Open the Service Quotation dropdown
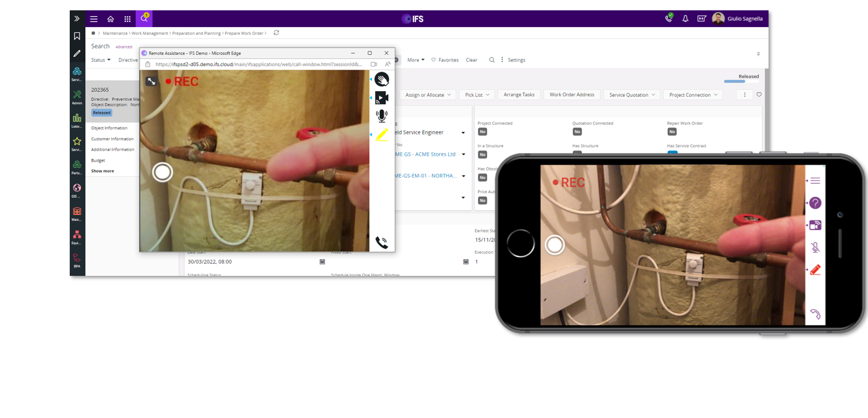This screenshot has height=418, width=868. pyautogui.click(x=632, y=94)
